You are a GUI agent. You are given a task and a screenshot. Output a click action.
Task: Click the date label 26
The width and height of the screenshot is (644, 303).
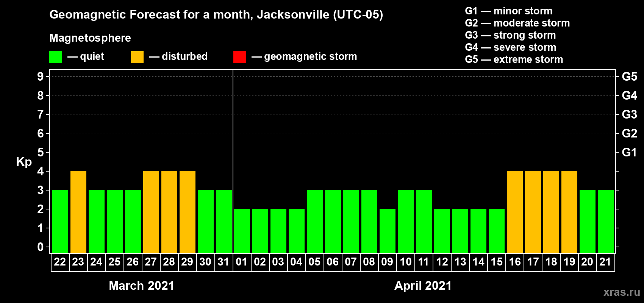(133, 262)
